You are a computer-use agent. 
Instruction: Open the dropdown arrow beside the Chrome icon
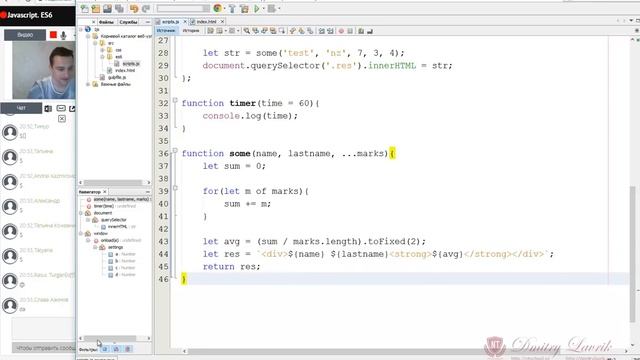pyautogui.click(x=224, y=9)
